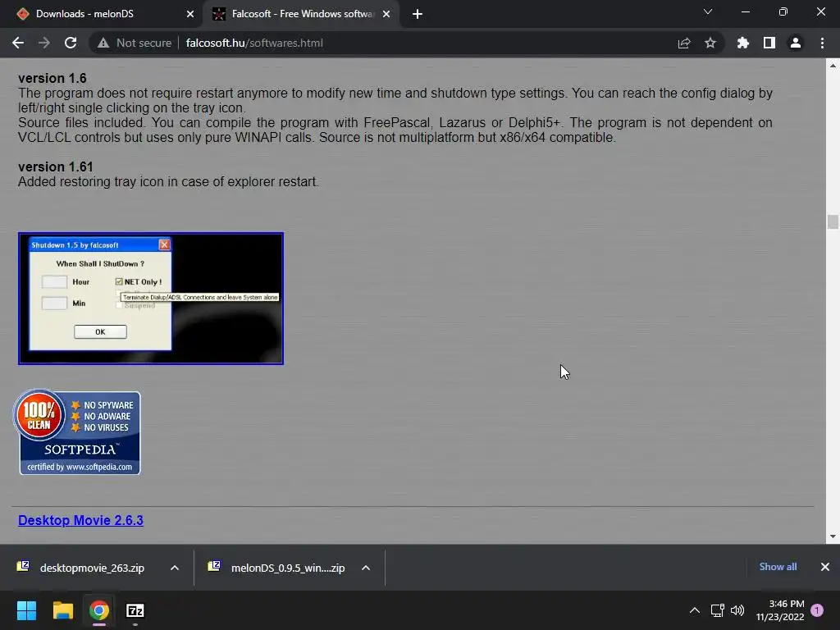Open the notification badge icon

pos(817,610)
